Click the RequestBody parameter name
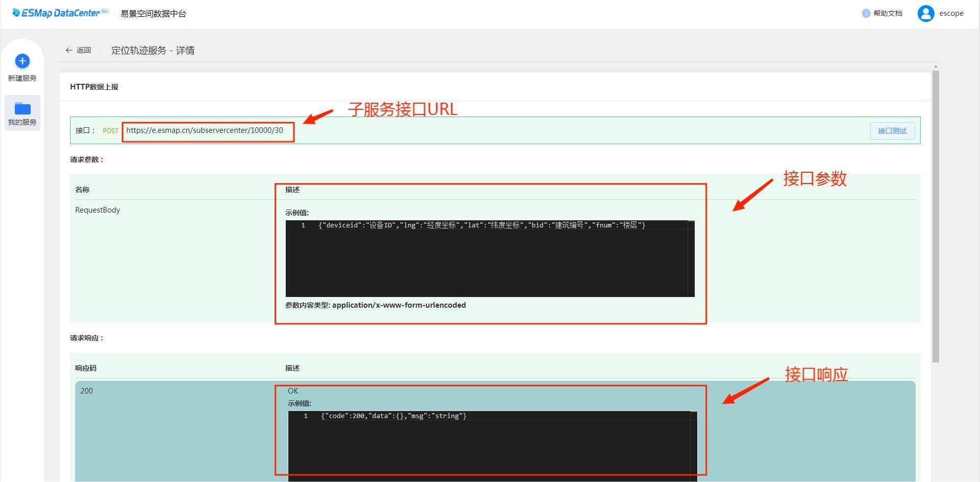 click(98, 210)
